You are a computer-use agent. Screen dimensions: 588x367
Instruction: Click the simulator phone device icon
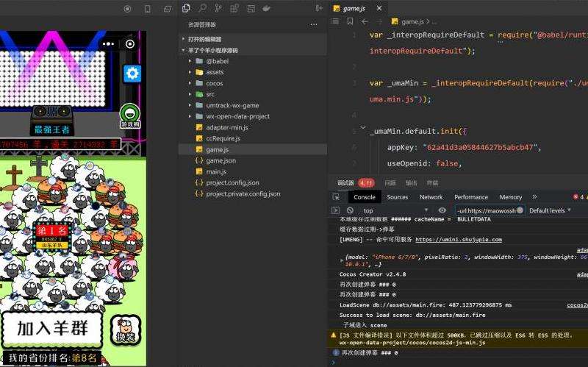coord(148,9)
